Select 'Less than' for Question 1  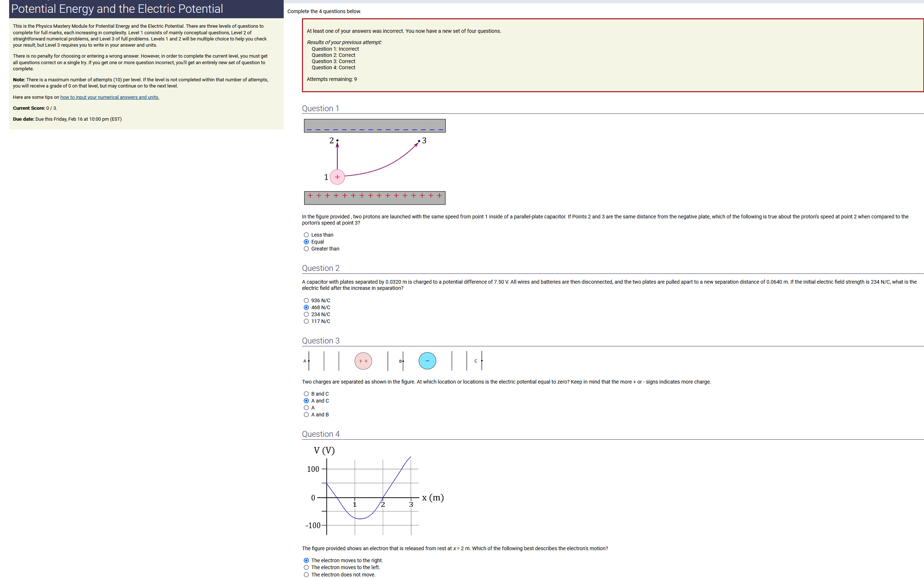(x=306, y=235)
